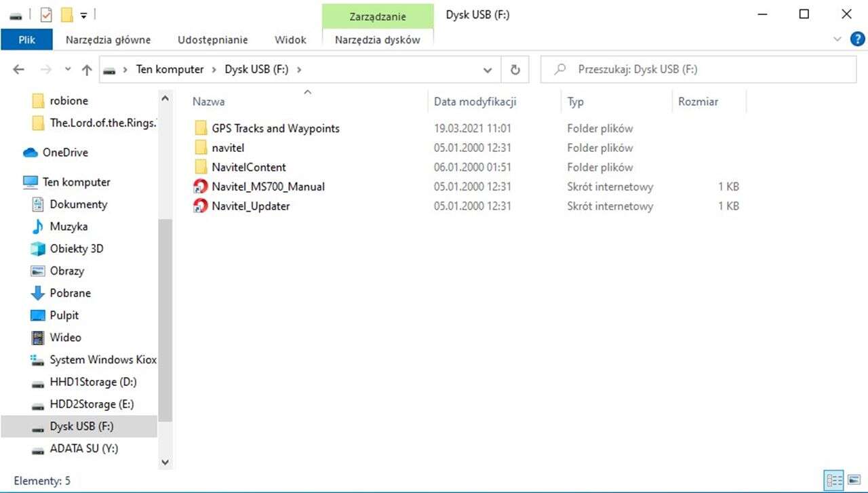
Task: Open the Widok ribbon tab
Action: [290, 40]
